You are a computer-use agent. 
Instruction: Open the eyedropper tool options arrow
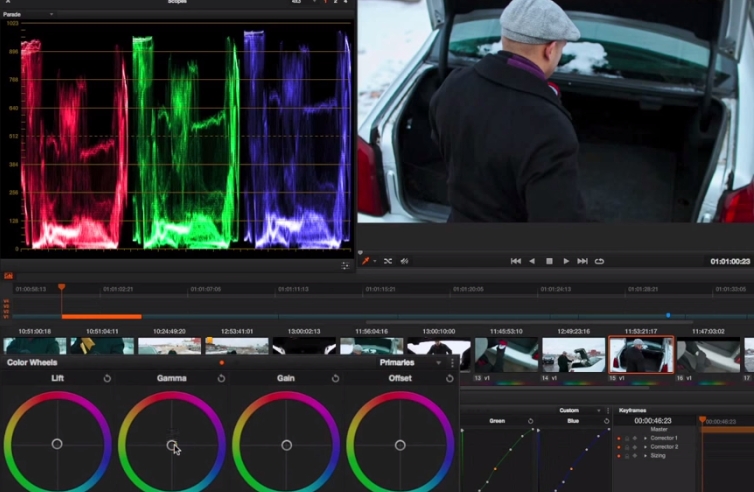[x=375, y=262]
